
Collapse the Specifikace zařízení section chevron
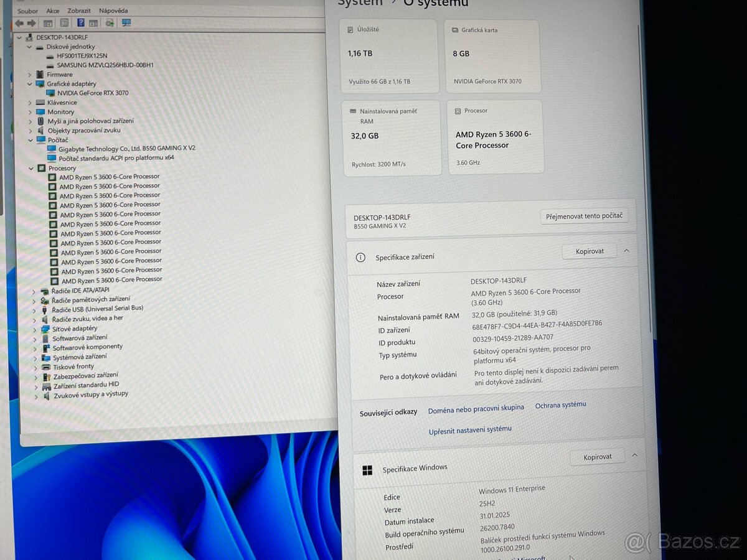[626, 251]
